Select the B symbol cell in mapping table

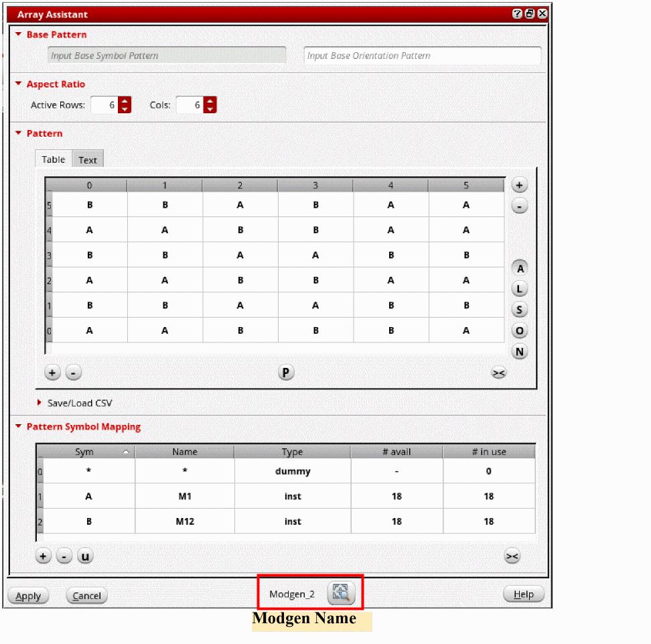click(x=89, y=521)
